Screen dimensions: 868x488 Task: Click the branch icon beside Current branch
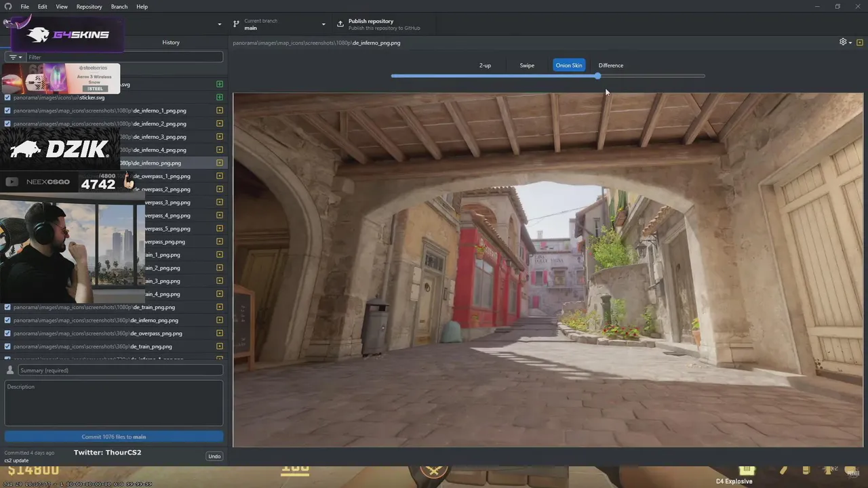tap(236, 24)
